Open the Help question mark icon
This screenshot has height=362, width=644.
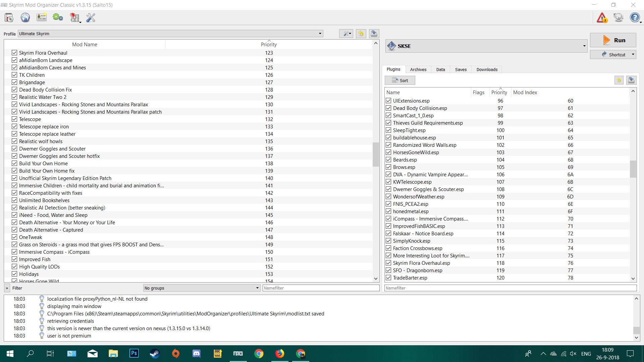tap(635, 17)
